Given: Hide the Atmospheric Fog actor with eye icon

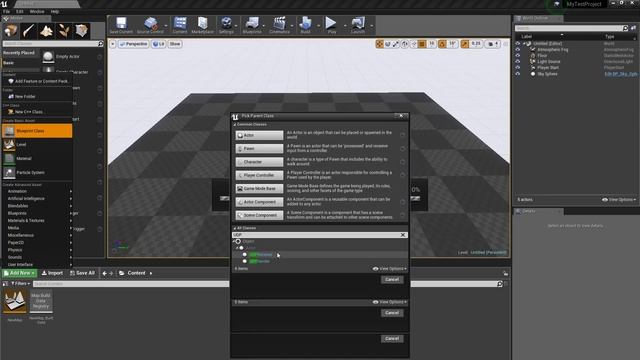Looking at the screenshot, I should point(518,49).
